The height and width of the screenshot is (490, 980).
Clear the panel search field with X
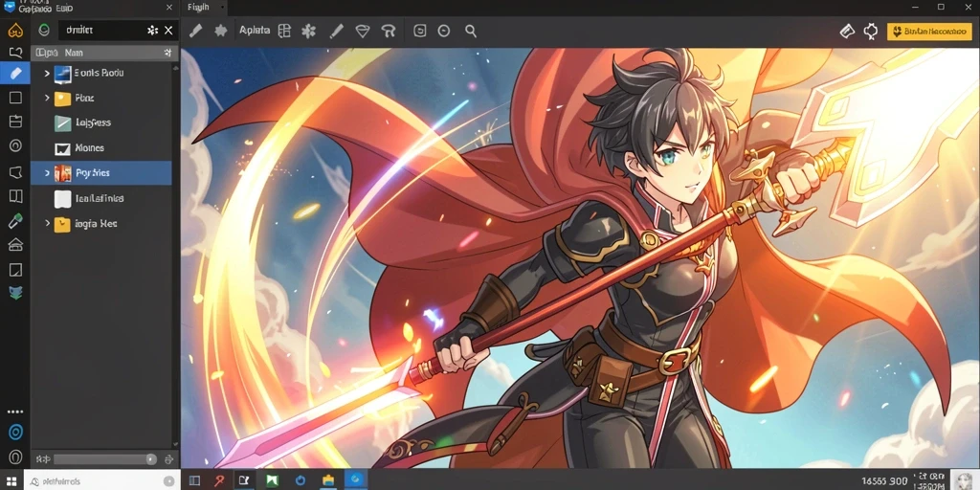168,30
